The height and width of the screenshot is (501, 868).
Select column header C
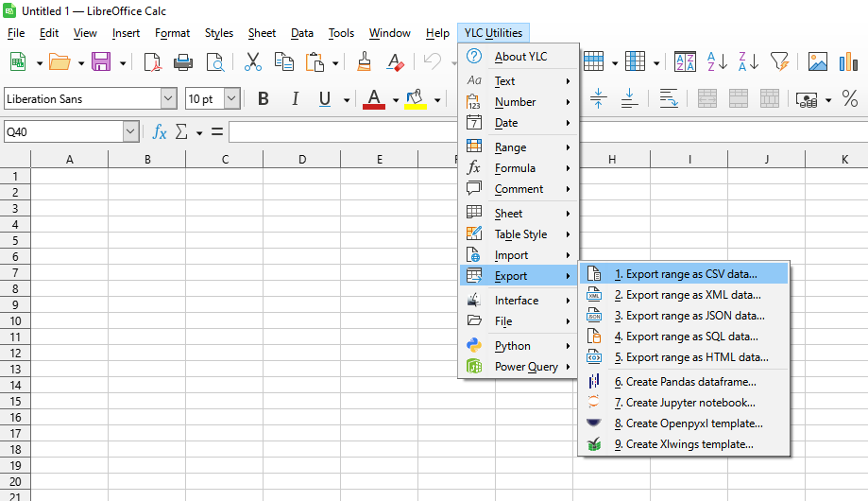225,160
